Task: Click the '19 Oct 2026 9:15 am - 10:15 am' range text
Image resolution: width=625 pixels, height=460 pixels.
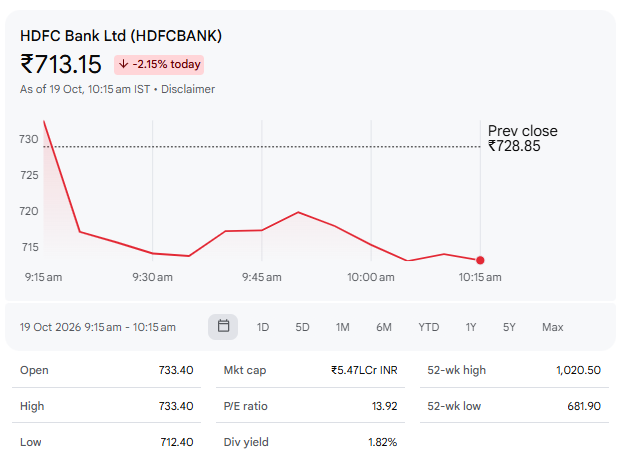Action: click(x=98, y=327)
